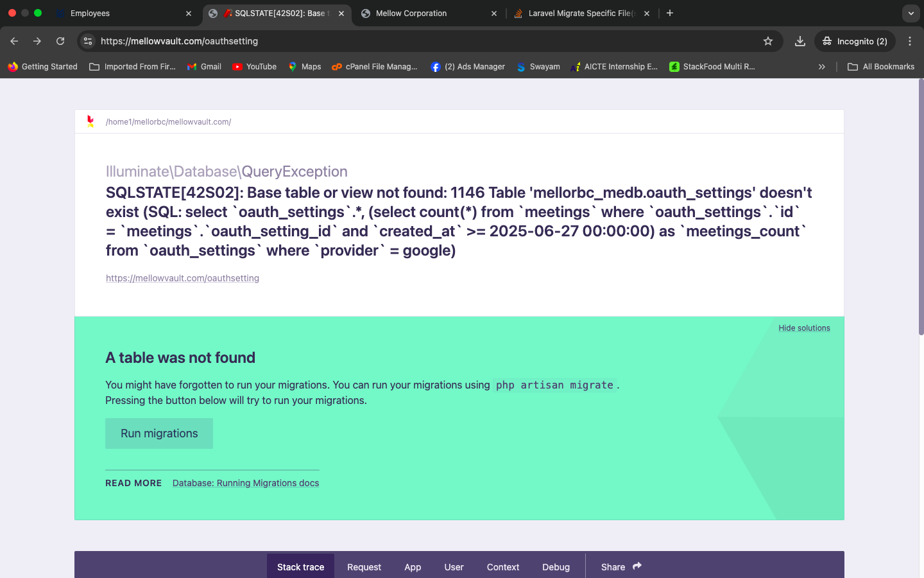The height and width of the screenshot is (578, 924).
Task: Open the YouTube bookmark
Action: click(254, 67)
